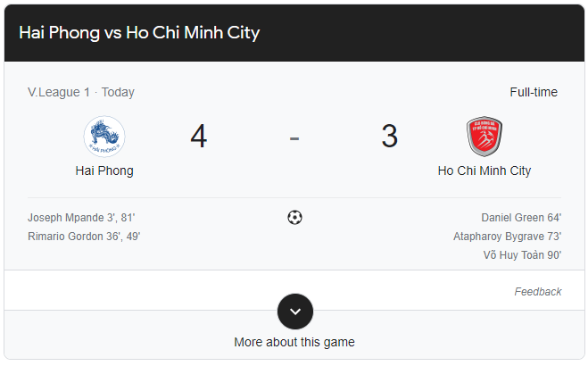Expand the game details with the chevron button
The height and width of the screenshot is (366, 588).
click(294, 312)
